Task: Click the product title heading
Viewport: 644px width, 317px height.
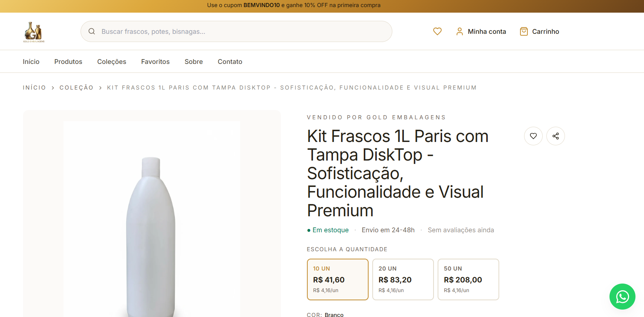Action: coord(398,173)
